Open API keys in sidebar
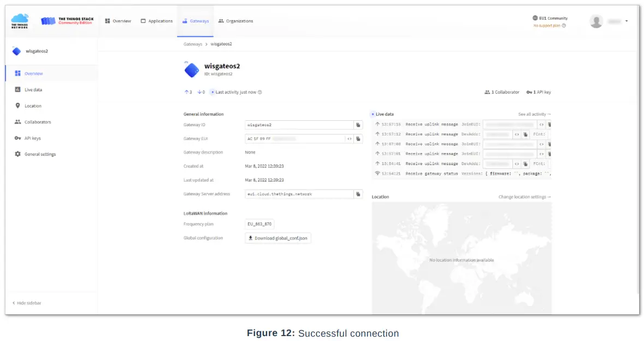The height and width of the screenshot is (341, 644). click(x=32, y=138)
